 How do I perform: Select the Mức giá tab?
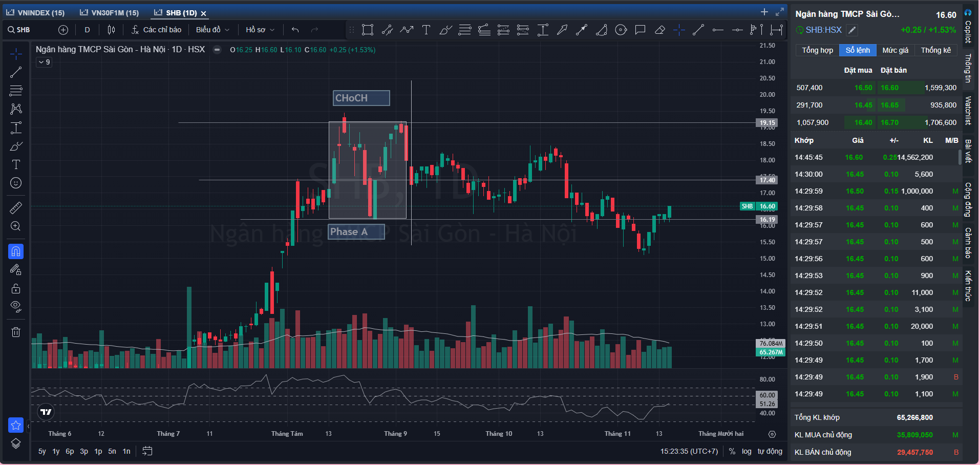point(896,50)
